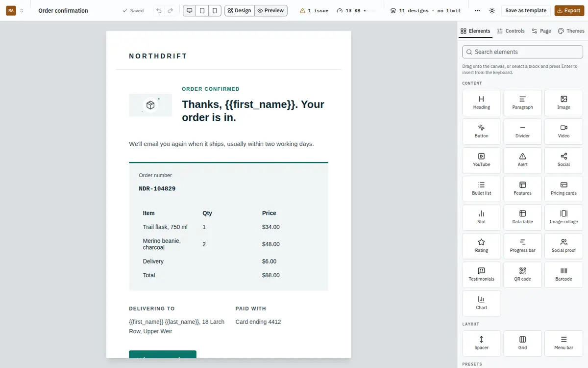
Task: Select the Paragraph element
Action: point(522,103)
